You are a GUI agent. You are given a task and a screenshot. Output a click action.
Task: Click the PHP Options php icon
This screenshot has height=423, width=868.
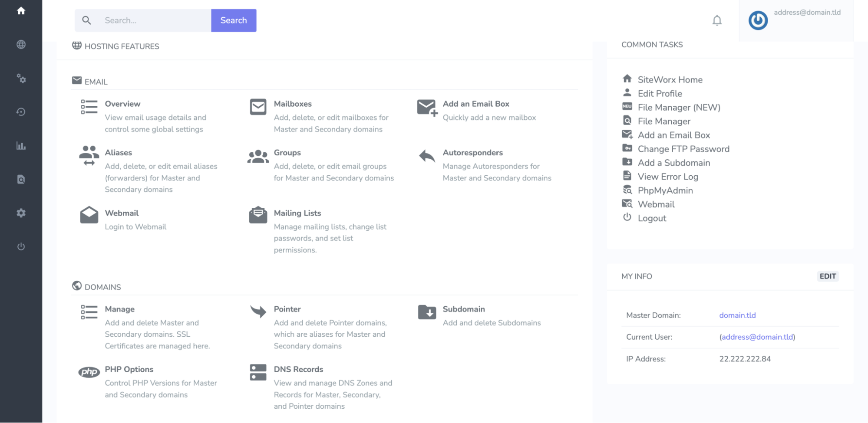tap(89, 371)
